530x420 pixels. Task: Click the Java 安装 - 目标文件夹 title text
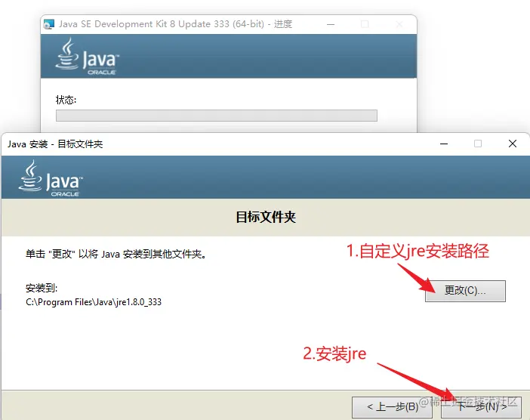55,144
